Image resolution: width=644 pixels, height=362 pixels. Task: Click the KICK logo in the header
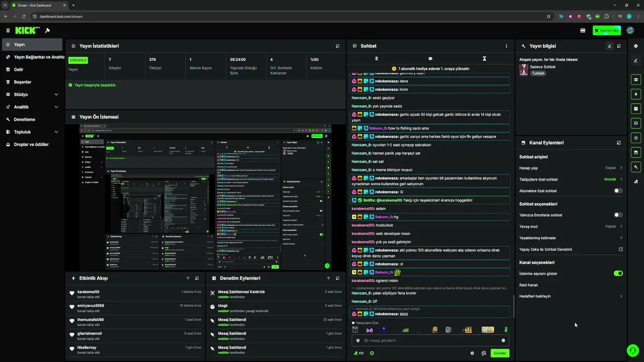[x=27, y=31]
